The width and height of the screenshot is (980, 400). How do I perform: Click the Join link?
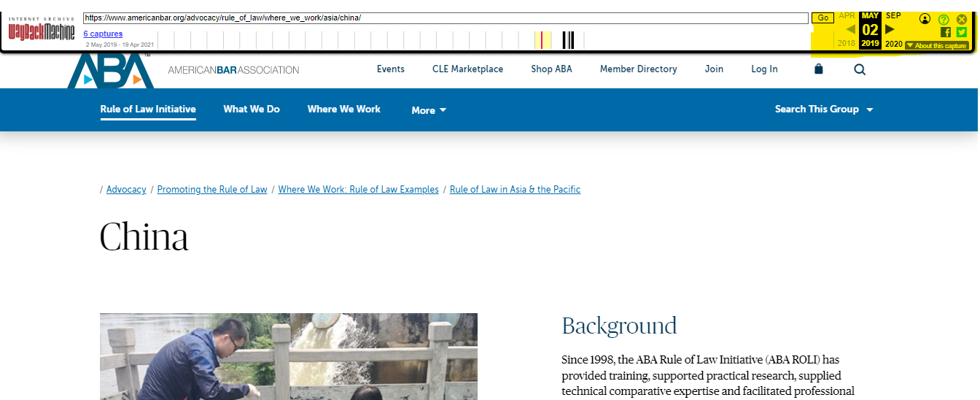coord(714,69)
